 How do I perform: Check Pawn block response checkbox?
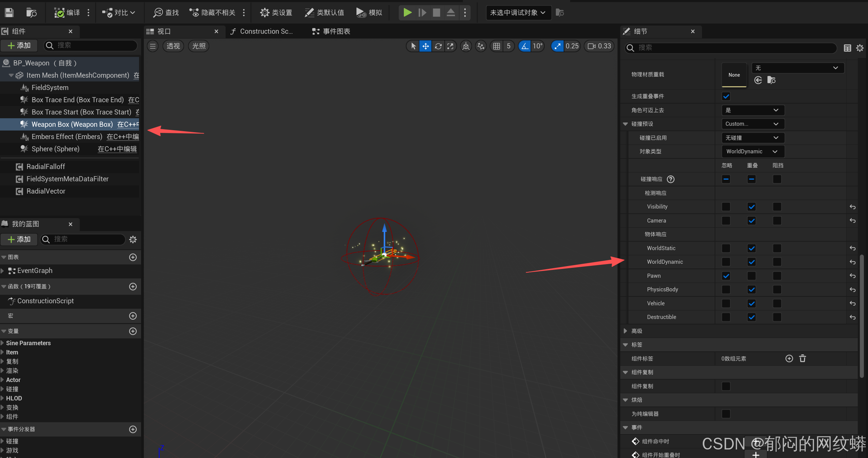tap(777, 276)
